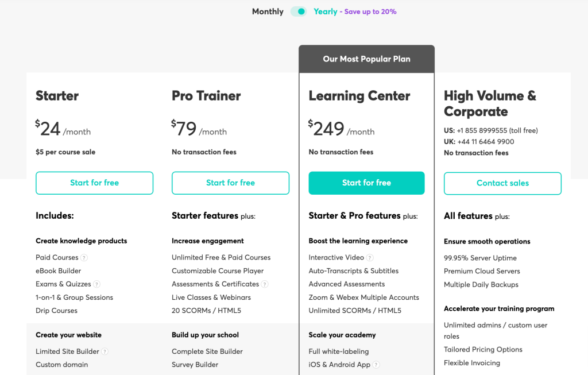Click the Save up to 20% text
The height and width of the screenshot is (375, 588).
(x=370, y=11)
